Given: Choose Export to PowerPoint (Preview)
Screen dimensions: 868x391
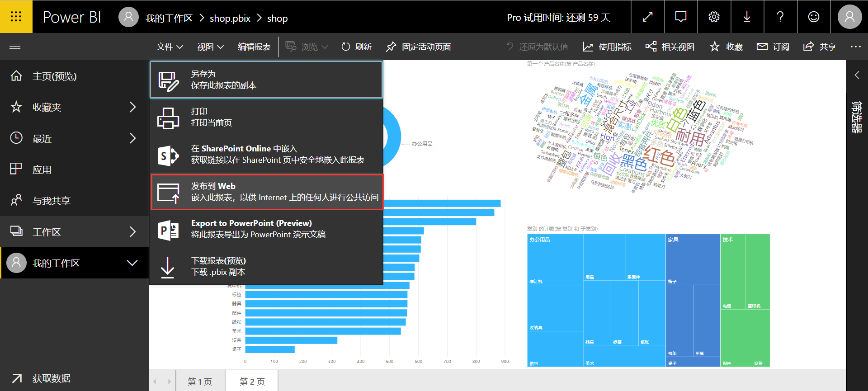Looking at the screenshot, I should (267, 229).
